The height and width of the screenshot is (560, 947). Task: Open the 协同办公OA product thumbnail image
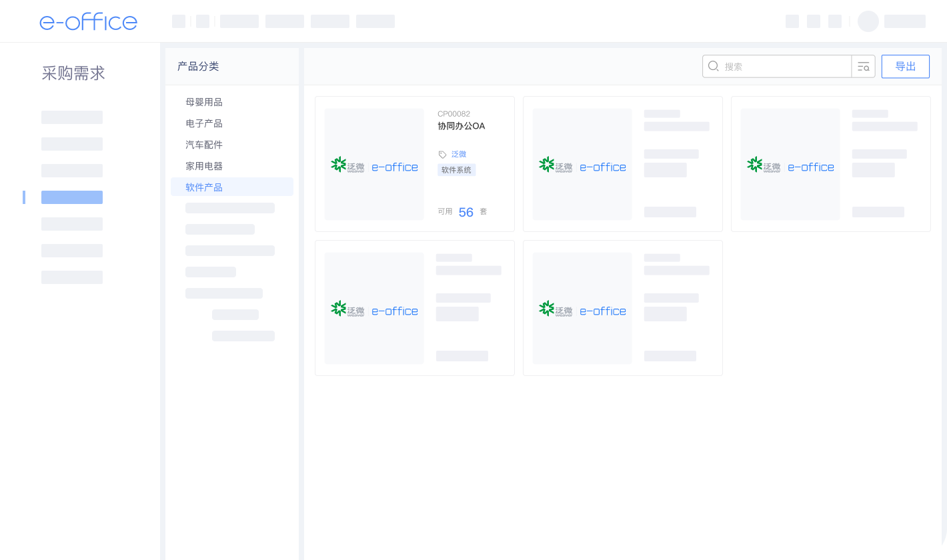coord(374,165)
